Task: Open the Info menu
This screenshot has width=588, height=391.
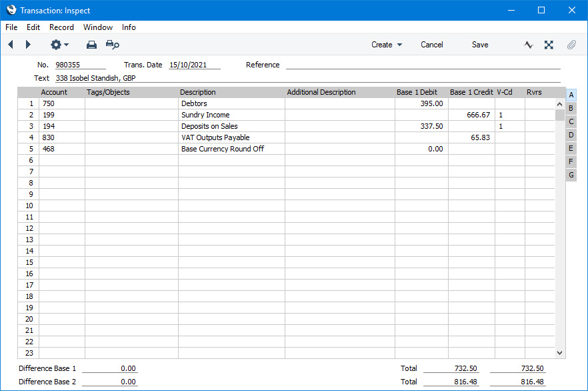Action: tap(129, 27)
